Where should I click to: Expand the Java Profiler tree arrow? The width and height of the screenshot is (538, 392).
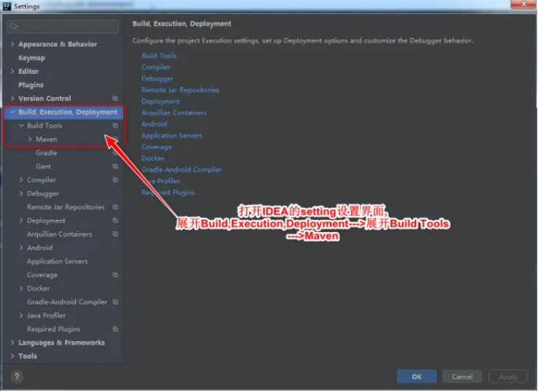[x=21, y=316]
